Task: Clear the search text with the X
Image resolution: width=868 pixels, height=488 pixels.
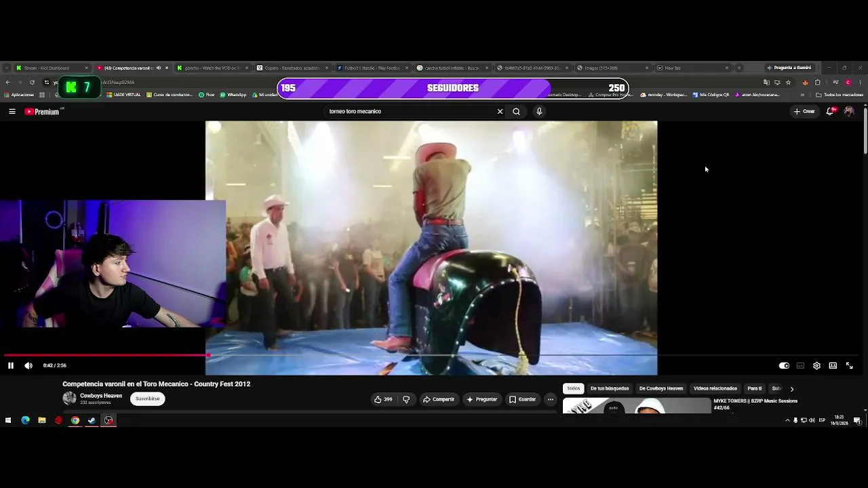Action: coord(500,111)
